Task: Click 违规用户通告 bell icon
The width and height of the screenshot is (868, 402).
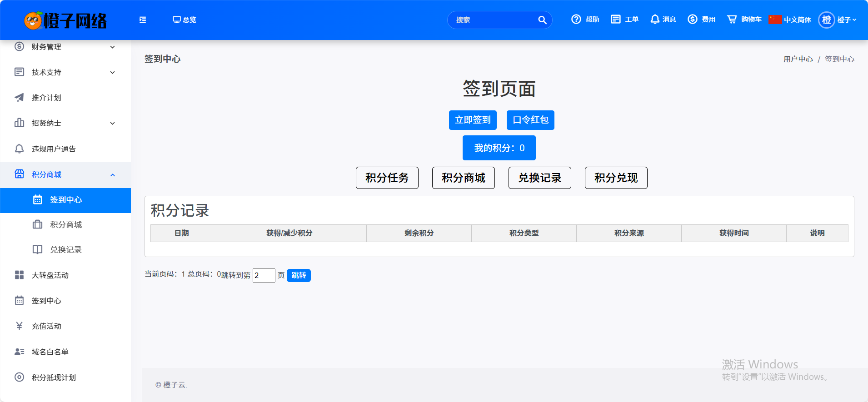Action: point(19,149)
